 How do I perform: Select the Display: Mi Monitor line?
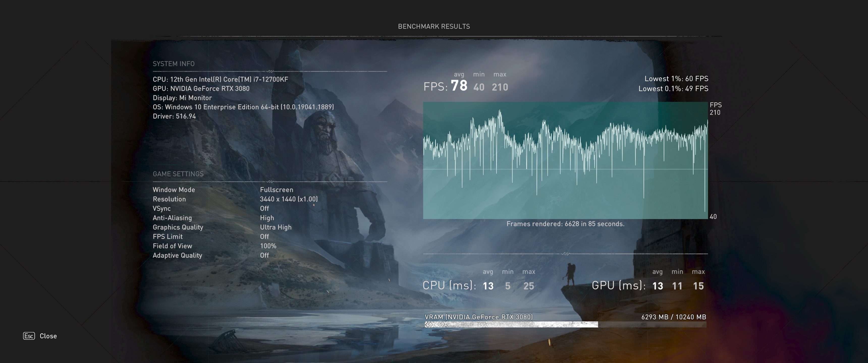pos(182,98)
